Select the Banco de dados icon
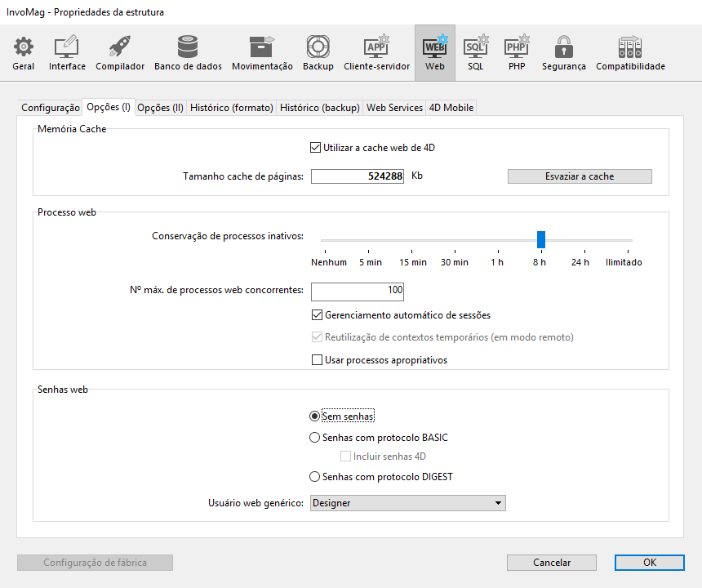Screen dimensions: 702x588 click(x=188, y=53)
